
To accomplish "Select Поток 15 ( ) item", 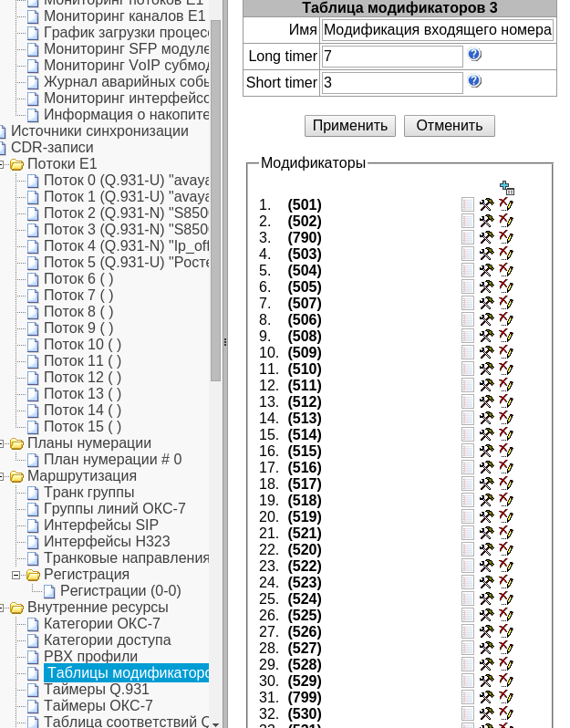I will (83, 427).
